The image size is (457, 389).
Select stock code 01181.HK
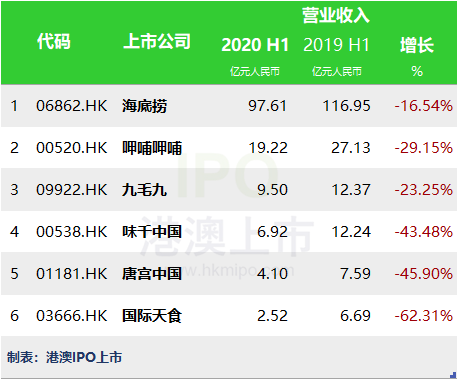tap(72, 274)
